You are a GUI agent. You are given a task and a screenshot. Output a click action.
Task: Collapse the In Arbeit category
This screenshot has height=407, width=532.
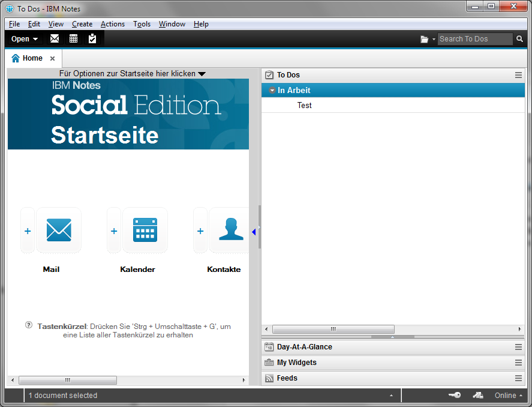pos(271,90)
